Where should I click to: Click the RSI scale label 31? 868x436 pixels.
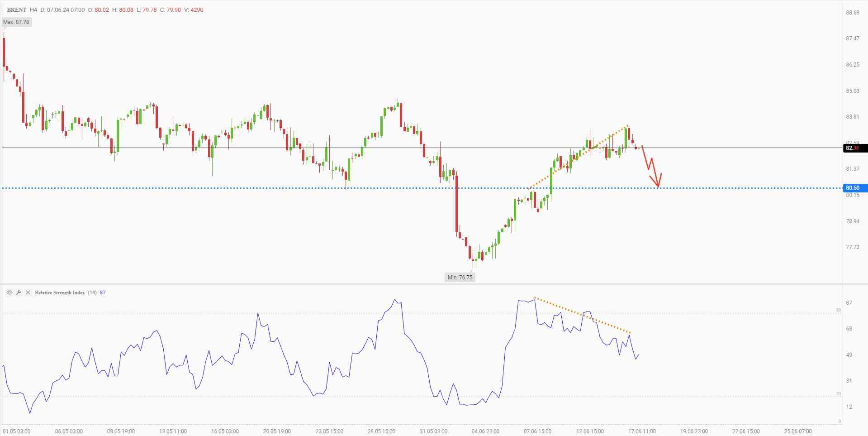pos(849,381)
